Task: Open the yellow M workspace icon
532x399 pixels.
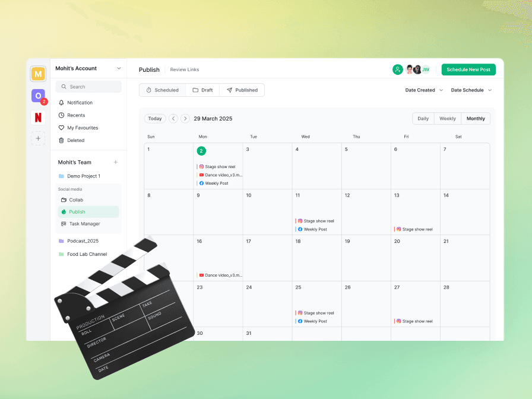Action: point(38,74)
